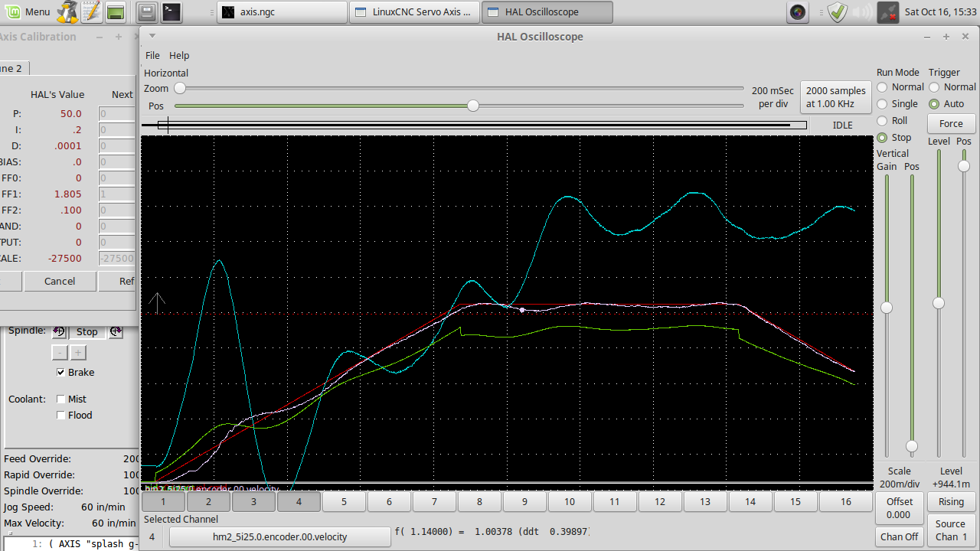Screen dimensions: 980x551
Task: Switch to axis.ngc taskbar window
Action: pyautogui.click(x=282, y=11)
